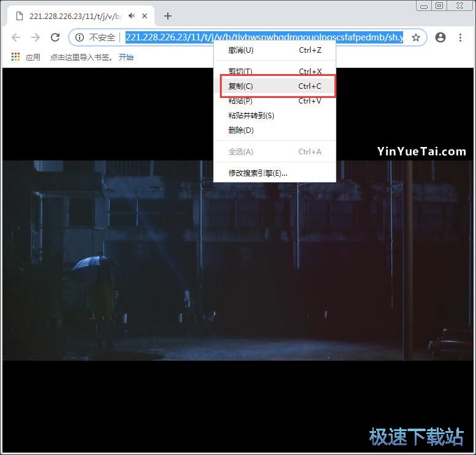Go back with the browser back arrow
This screenshot has width=476, height=455.
pyautogui.click(x=16, y=37)
